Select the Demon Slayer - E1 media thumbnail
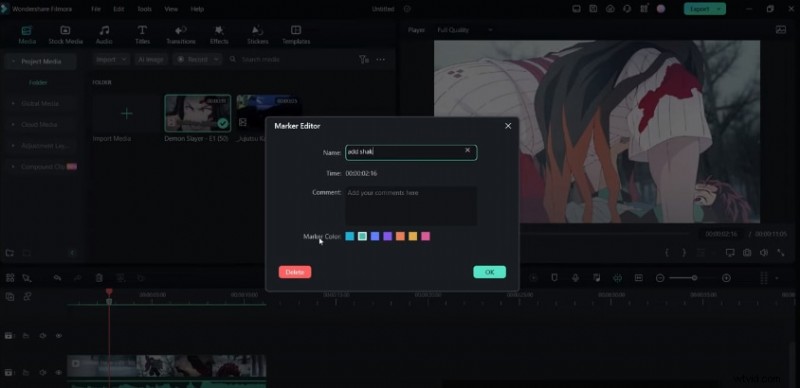 point(197,113)
